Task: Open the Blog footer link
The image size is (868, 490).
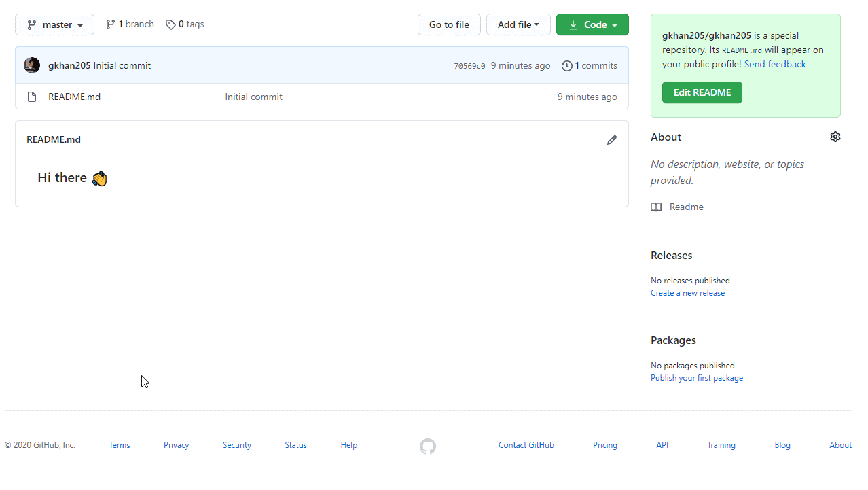Action: [x=782, y=445]
